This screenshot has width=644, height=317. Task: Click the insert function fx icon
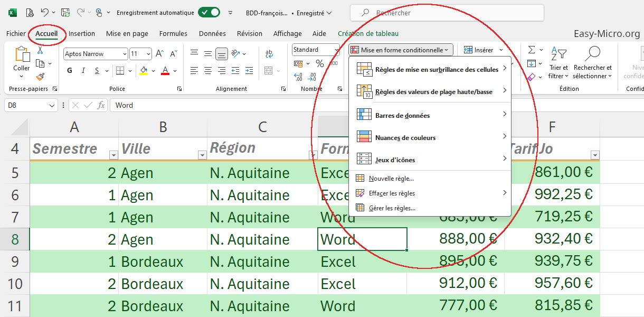(101, 105)
